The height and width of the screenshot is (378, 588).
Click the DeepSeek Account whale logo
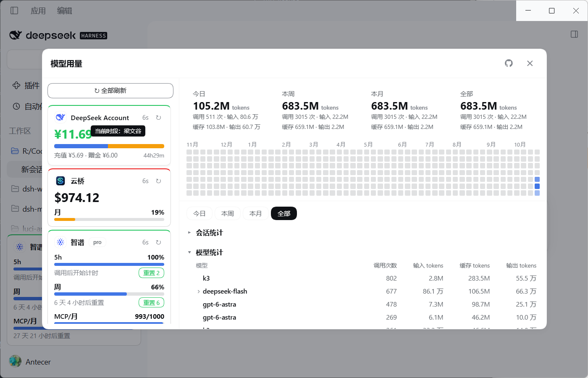[60, 118]
